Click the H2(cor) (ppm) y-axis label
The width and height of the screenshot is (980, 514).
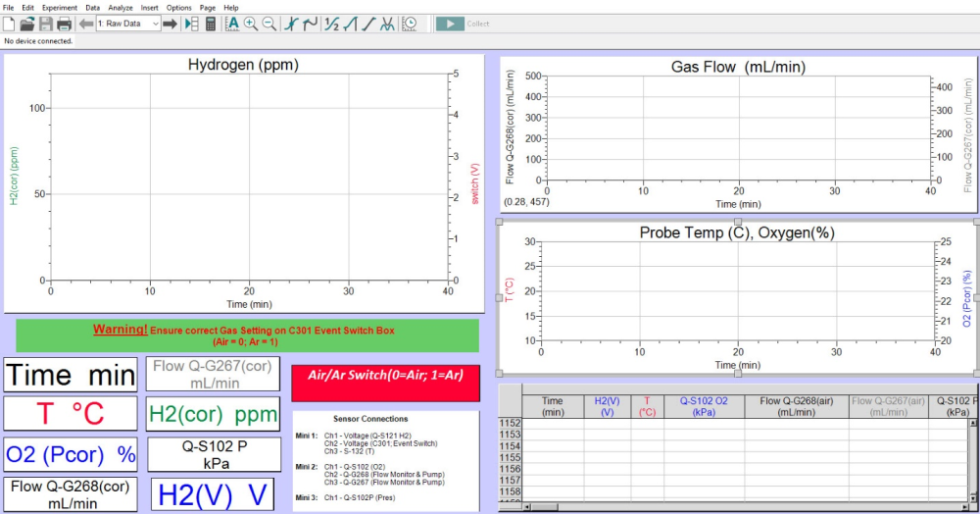point(14,176)
